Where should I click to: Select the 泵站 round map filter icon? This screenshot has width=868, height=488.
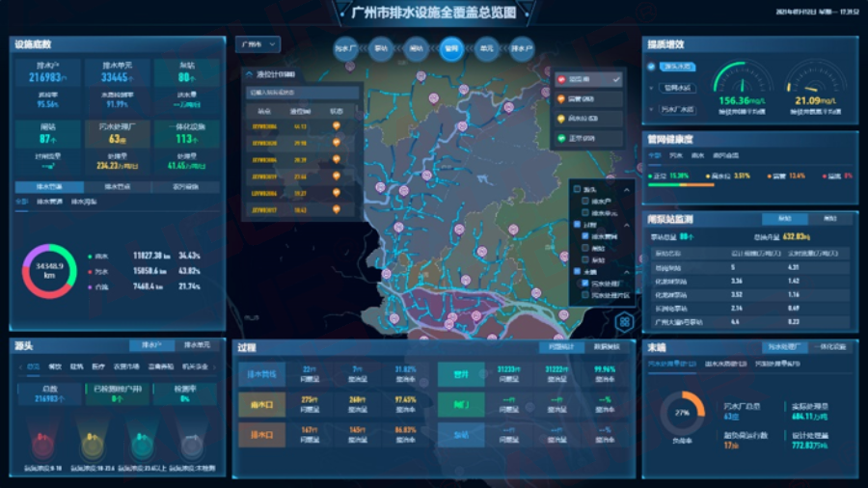[381, 47]
